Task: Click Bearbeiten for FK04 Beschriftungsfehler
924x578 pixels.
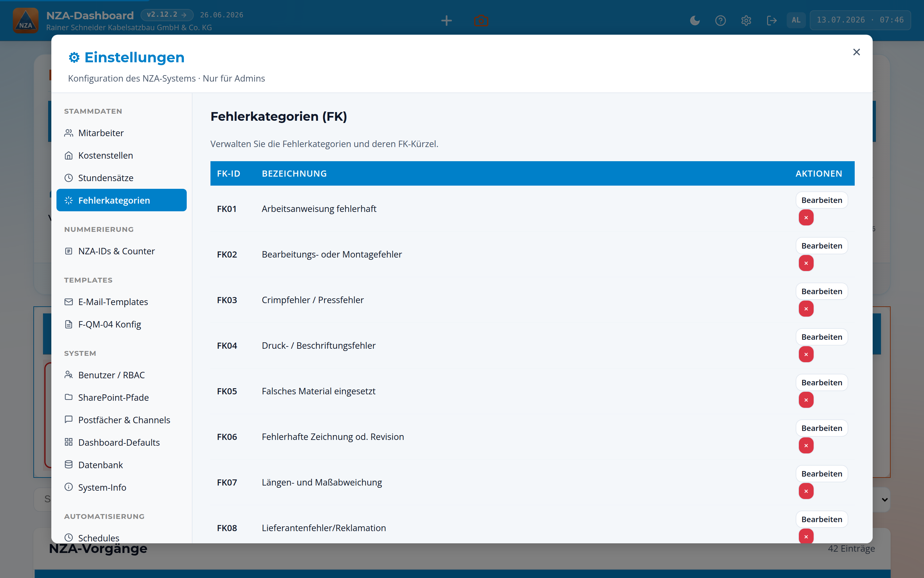Action: tap(822, 337)
